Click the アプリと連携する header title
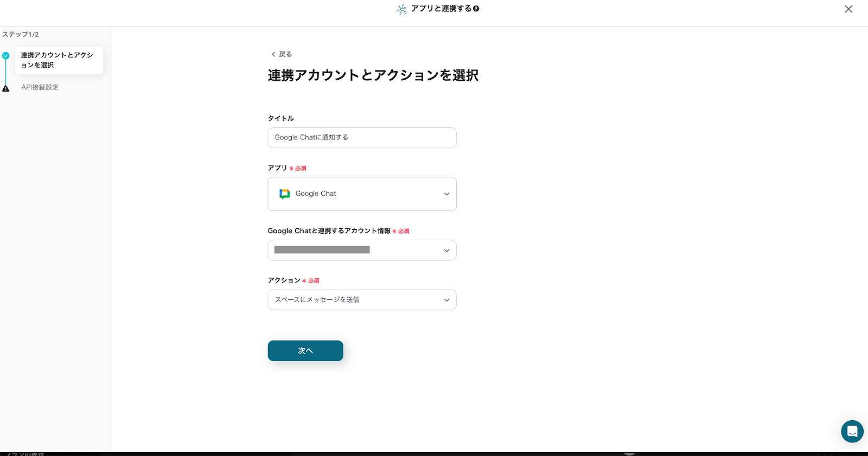868x456 pixels. (x=441, y=9)
